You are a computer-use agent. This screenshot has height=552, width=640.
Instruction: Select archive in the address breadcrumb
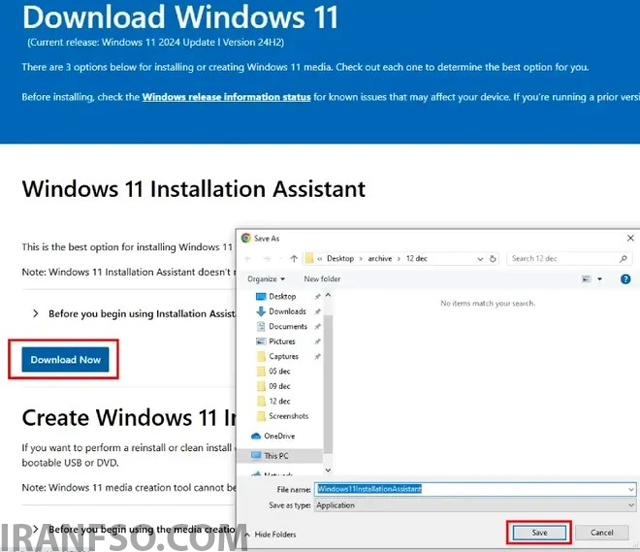point(380,258)
